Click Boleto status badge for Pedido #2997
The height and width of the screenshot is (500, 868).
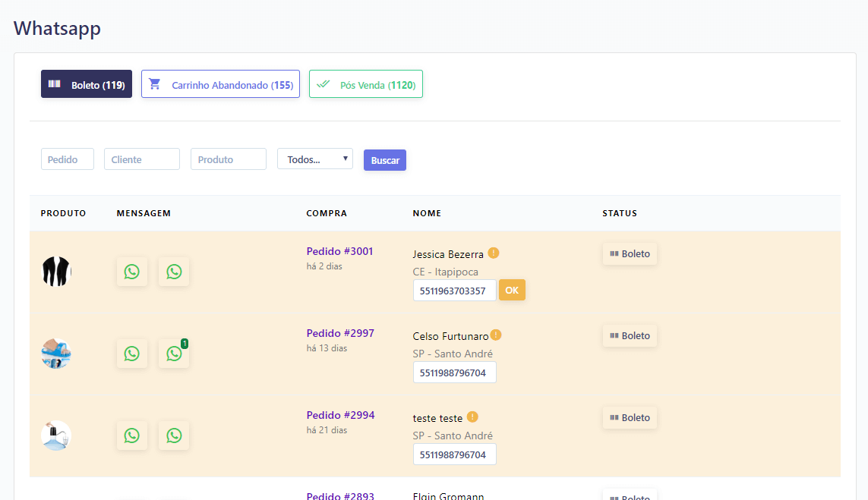(x=630, y=335)
